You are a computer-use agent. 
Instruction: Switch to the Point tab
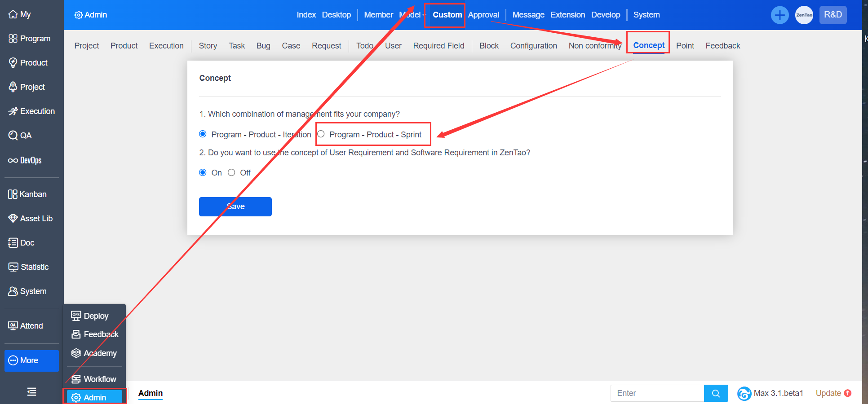pyautogui.click(x=685, y=46)
